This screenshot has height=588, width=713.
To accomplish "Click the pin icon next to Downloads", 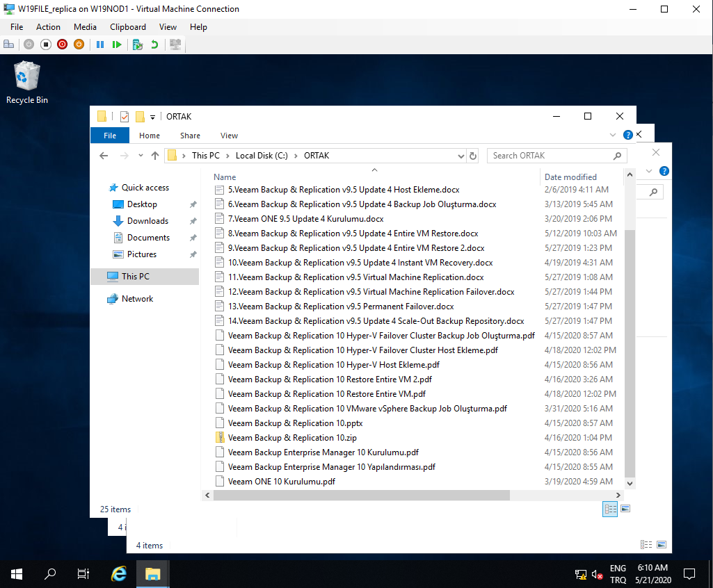I will pyautogui.click(x=193, y=221).
